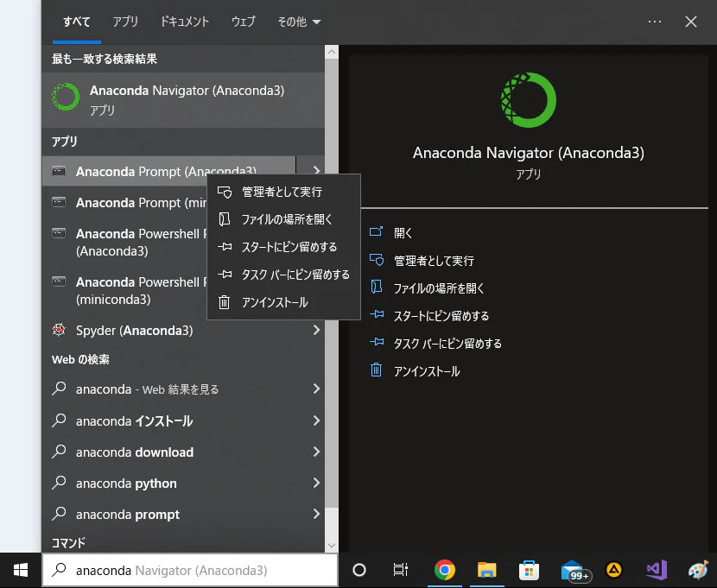Viewport: 717px width, 588px height.
Task: Open the yellow triangle app in taskbar
Action: (x=614, y=570)
